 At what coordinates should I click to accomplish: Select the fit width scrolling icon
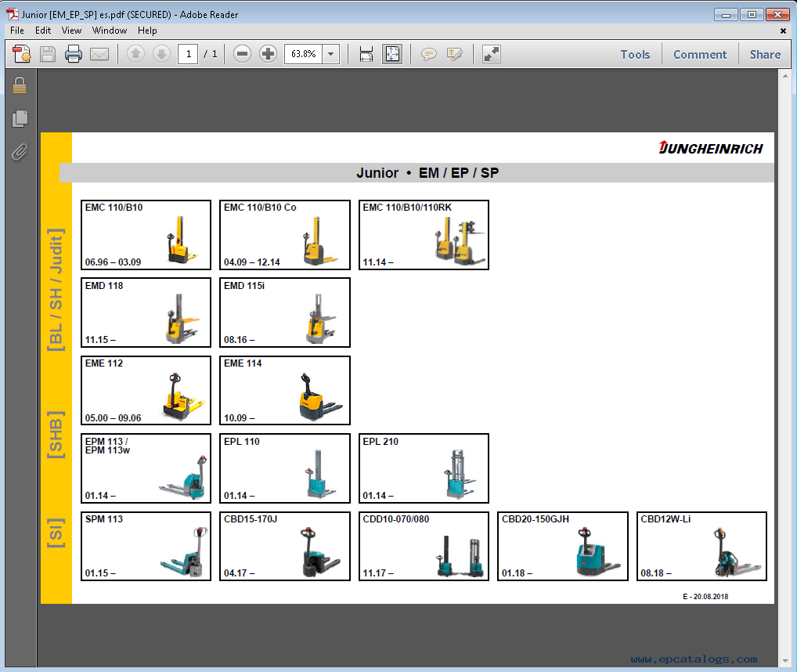point(366,54)
